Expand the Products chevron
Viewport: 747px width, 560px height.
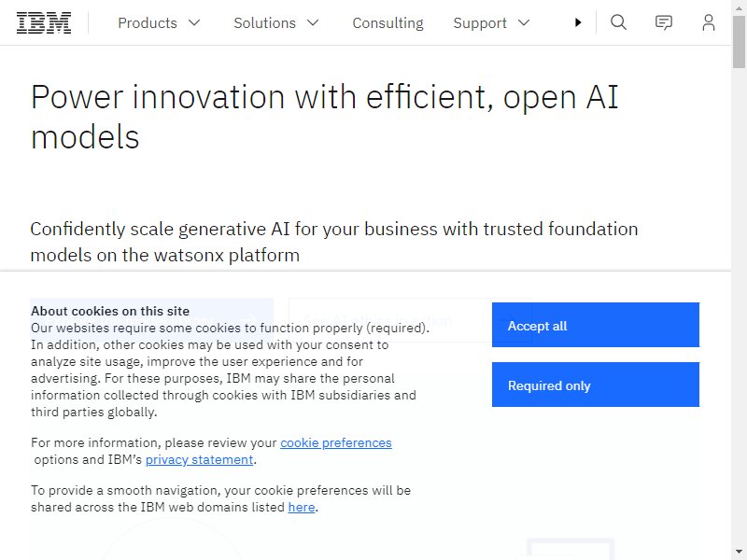[194, 22]
